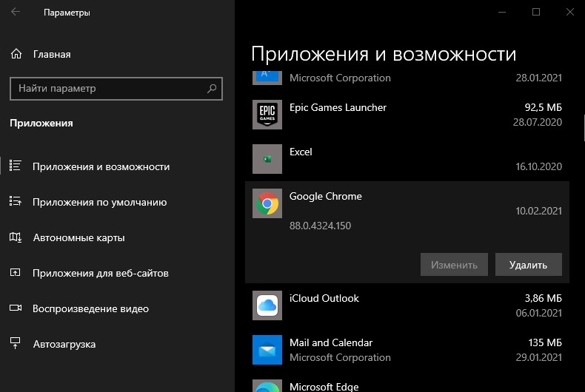Go to Приложения по умолчанию section

pos(100,202)
